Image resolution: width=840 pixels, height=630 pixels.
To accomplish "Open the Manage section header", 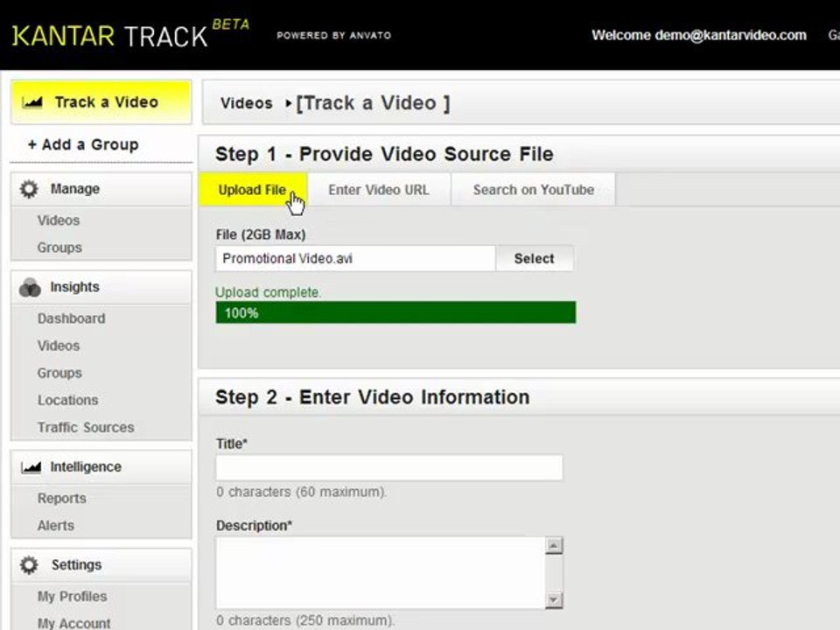I will 101,189.
